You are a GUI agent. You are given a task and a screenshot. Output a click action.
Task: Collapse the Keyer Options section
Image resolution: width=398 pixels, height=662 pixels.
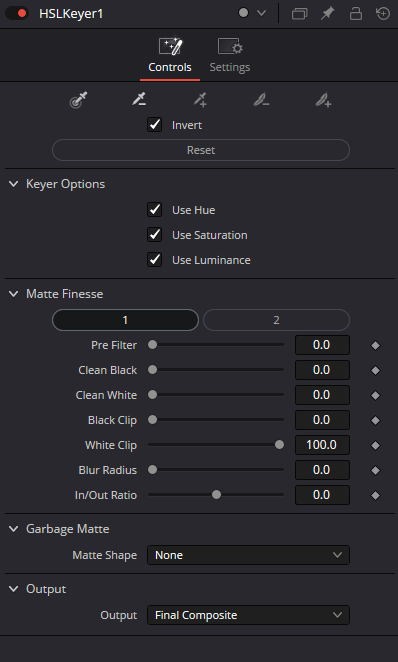tap(14, 184)
